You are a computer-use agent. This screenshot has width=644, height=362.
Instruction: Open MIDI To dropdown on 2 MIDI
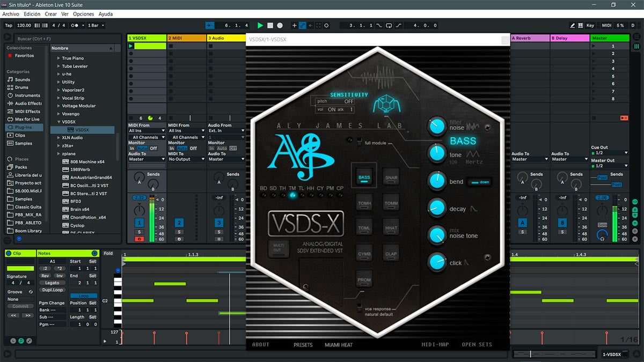[x=187, y=159]
